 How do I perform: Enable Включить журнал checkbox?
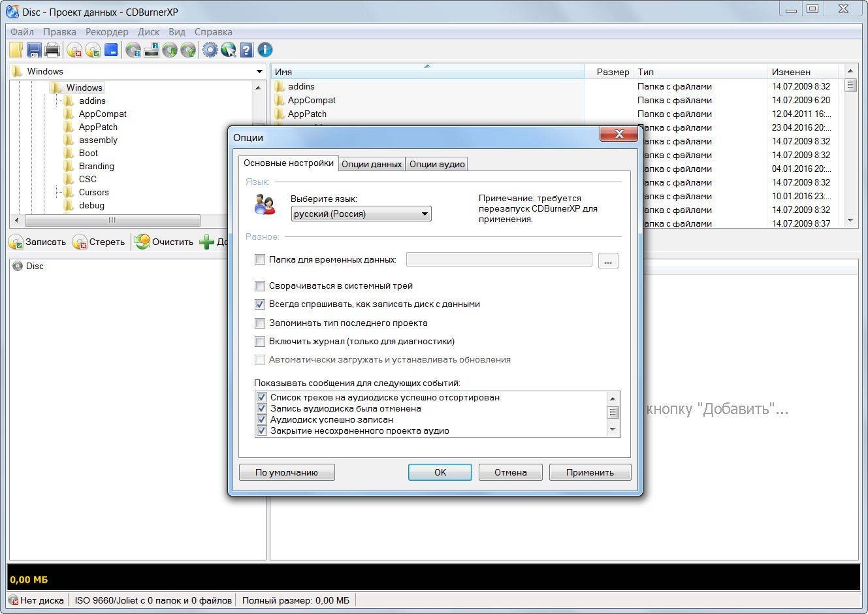(260, 341)
